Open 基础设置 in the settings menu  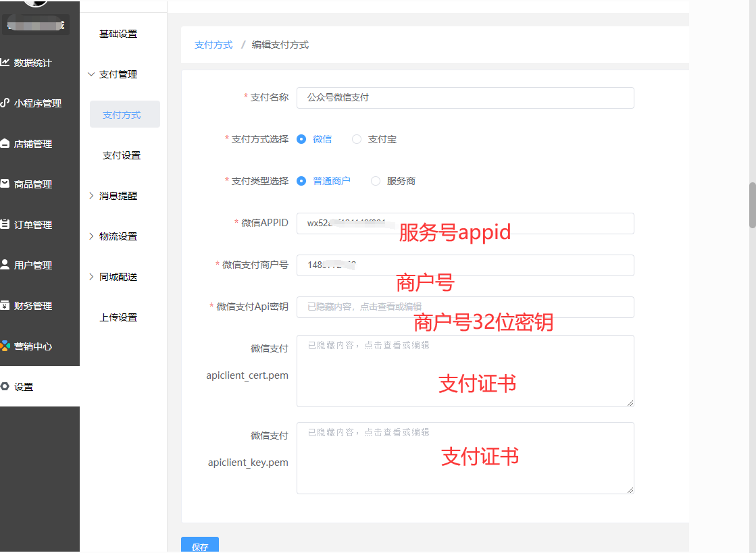118,34
